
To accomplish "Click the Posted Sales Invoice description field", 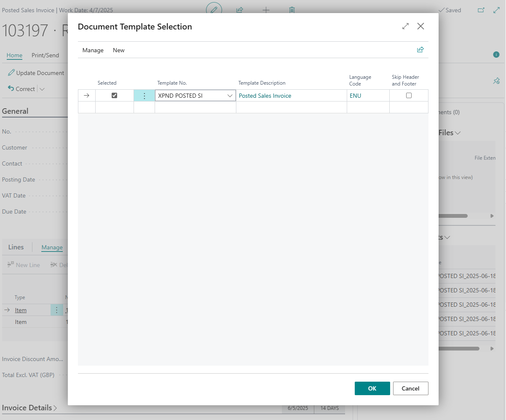I will tap(265, 96).
